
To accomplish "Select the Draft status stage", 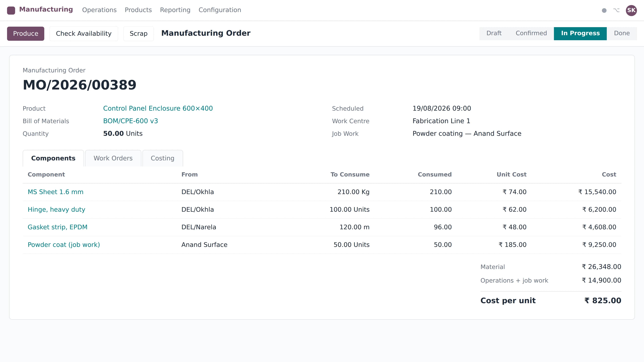I will [494, 33].
